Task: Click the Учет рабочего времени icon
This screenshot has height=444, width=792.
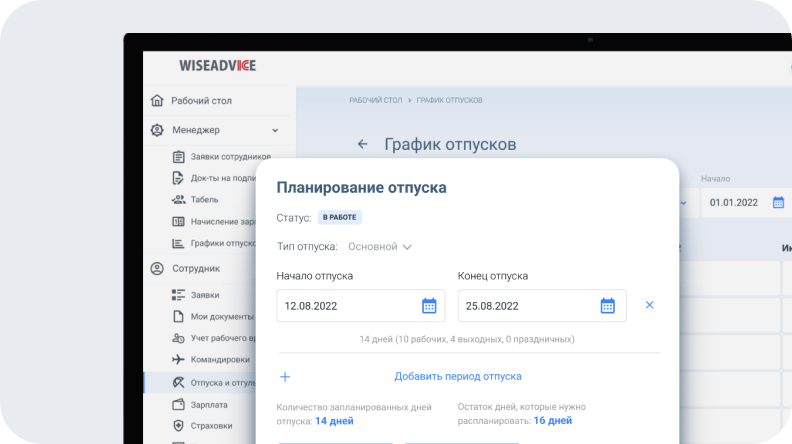Action: click(178, 338)
